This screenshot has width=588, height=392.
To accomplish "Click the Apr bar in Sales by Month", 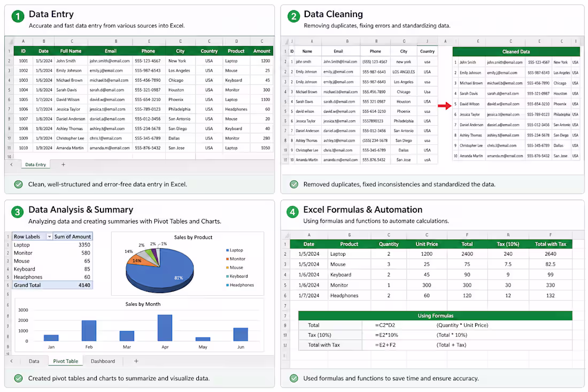I will tap(165, 328).
